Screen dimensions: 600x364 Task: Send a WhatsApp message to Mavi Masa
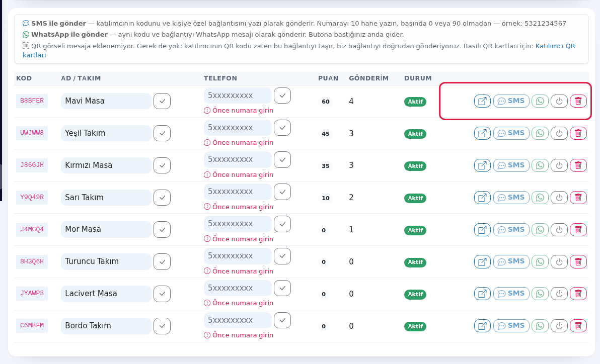540,102
